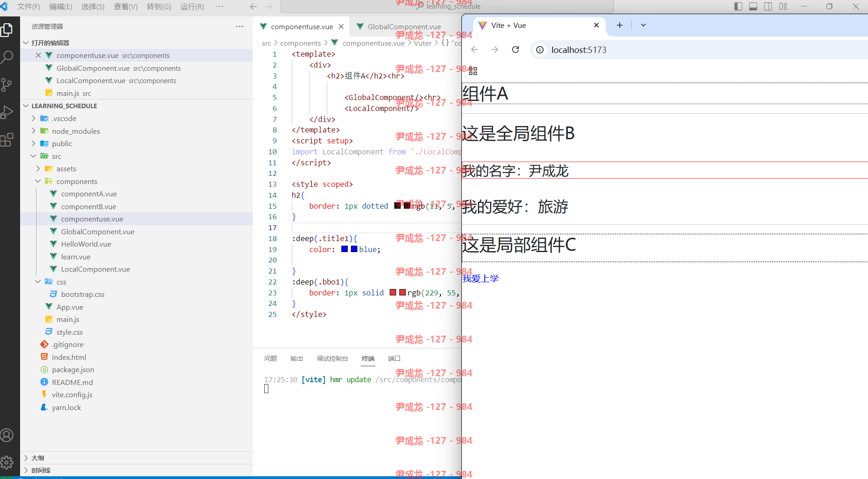Image resolution: width=868 pixels, height=479 pixels.
Task: Open the Selection menu
Action: click(93, 7)
